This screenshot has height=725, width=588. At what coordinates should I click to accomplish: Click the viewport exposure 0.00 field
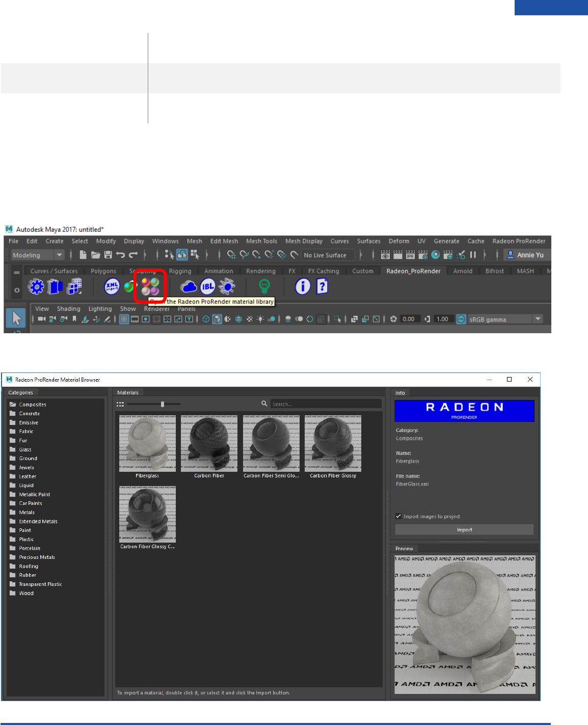(x=411, y=319)
